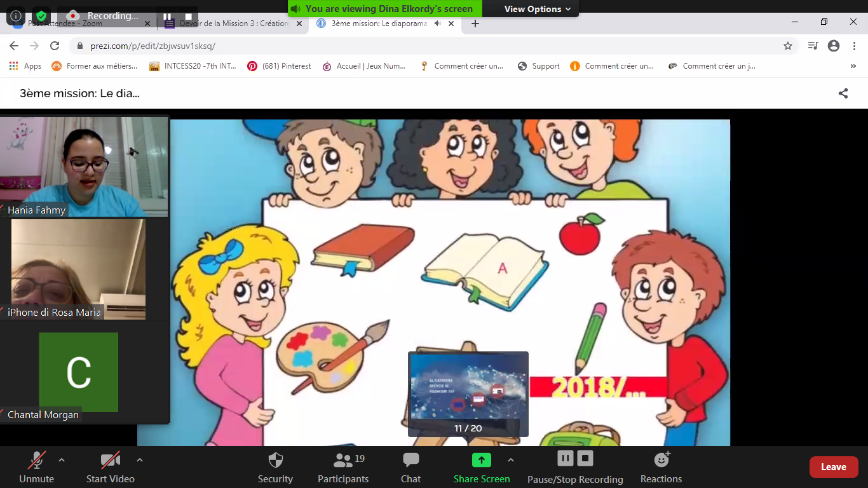
Task: Bookmark this page with the star icon
Action: [788, 46]
